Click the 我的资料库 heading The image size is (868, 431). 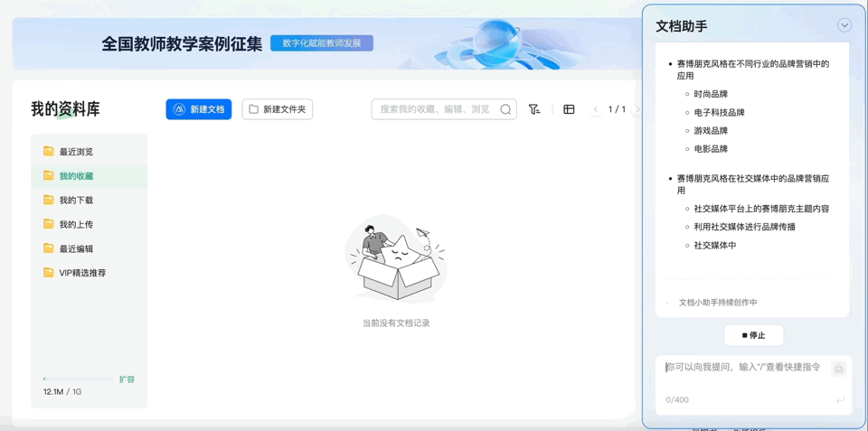click(65, 109)
